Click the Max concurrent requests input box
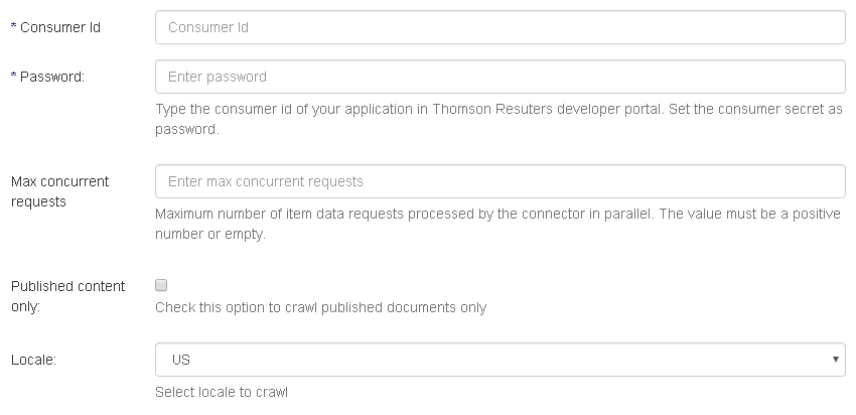The height and width of the screenshot is (415, 856). 501,182
